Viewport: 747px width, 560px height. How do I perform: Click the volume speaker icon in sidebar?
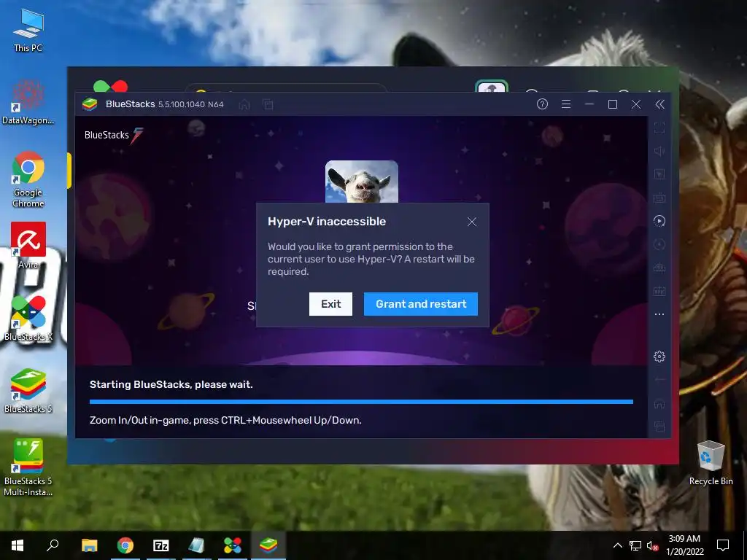pos(659,151)
